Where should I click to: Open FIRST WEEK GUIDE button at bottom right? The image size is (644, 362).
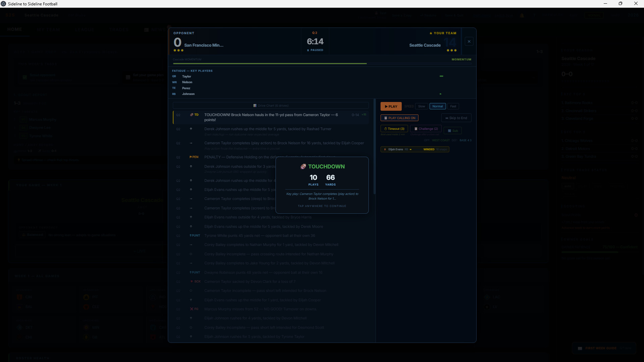pyautogui.click(x=604, y=348)
